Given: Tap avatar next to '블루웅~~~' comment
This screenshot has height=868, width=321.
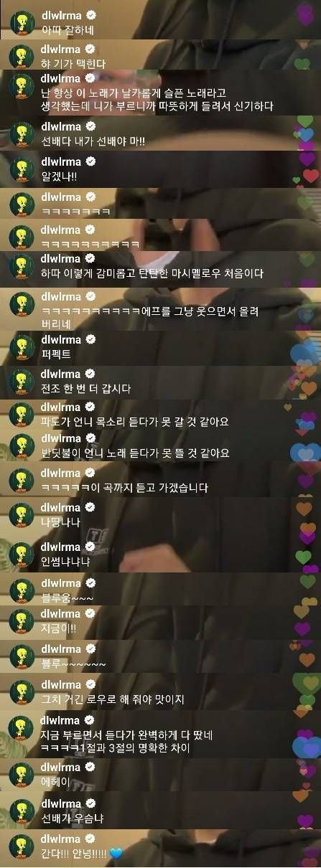Looking at the screenshot, I should point(22,590).
